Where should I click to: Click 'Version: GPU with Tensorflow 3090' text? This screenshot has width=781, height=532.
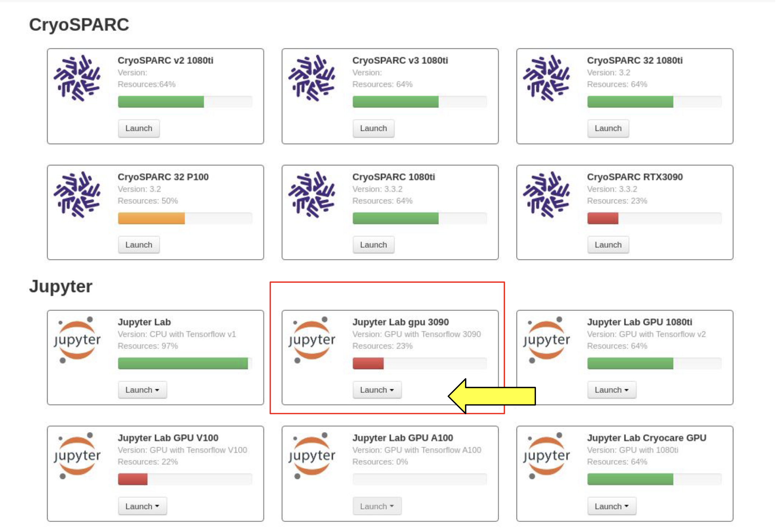(x=417, y=334)
